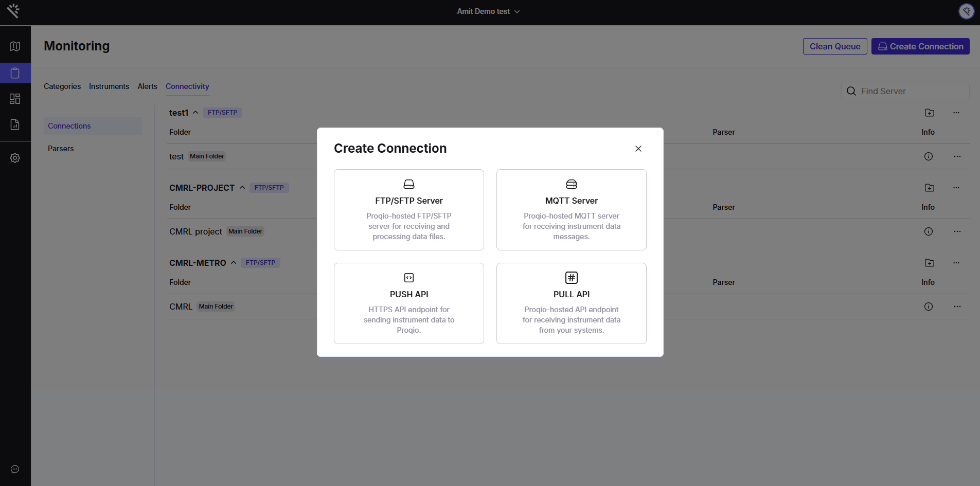Click the PULL API hash icon
This screenshot has width=980, height=486.
tap(572, 278)
